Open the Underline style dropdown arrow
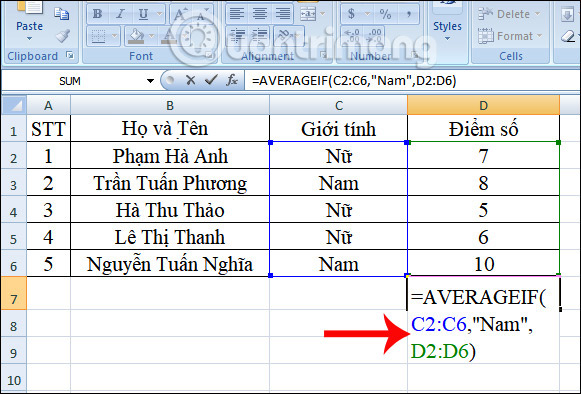The width and height of the screenshot is (581, 394). [160, 14]
